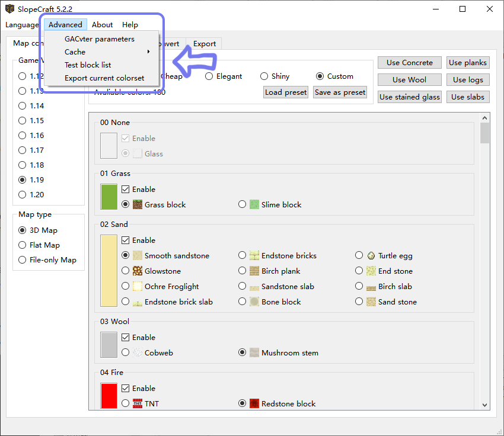Click the Grass block texture icon
Image resolution: width=504 pixels, height=436 pixels.
pyautogui.click(x=138, y=204)
